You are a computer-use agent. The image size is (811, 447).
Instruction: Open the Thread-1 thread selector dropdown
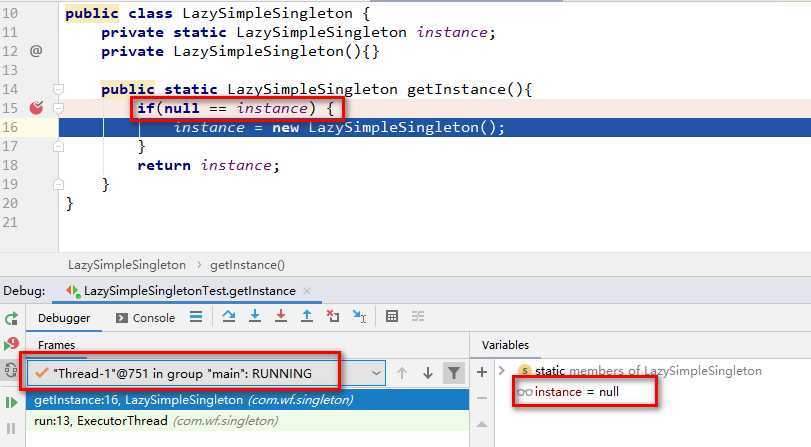[206, 374]
